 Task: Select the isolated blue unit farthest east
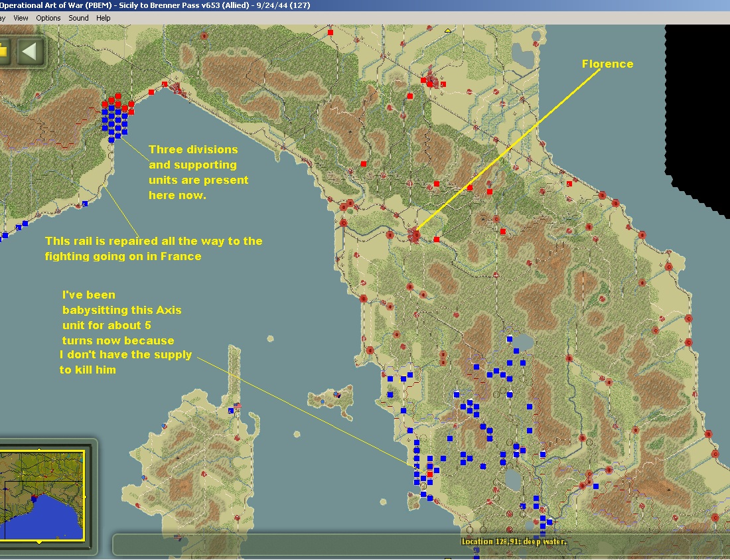pyautogui.click(x=595, y=486)
